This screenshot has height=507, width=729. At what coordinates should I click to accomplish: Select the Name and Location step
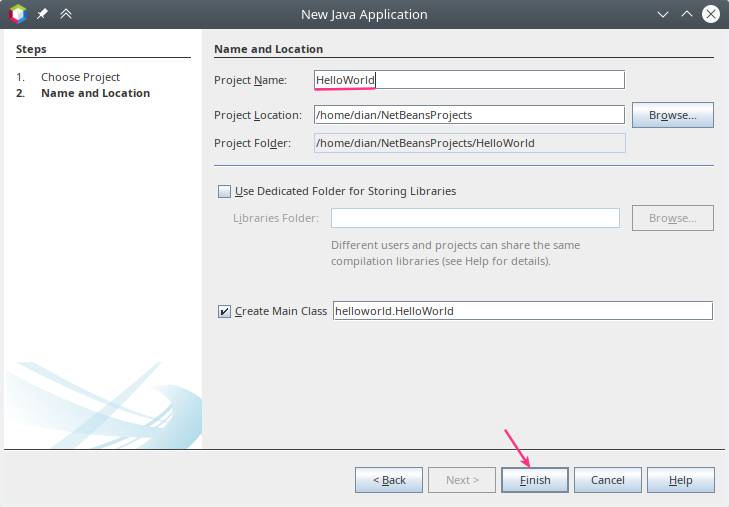(95, 93)
